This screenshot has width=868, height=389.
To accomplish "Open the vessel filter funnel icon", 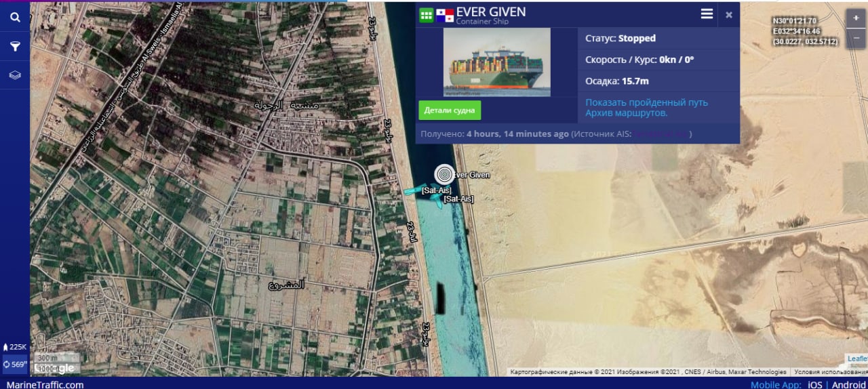I will (x=15, y=47).
